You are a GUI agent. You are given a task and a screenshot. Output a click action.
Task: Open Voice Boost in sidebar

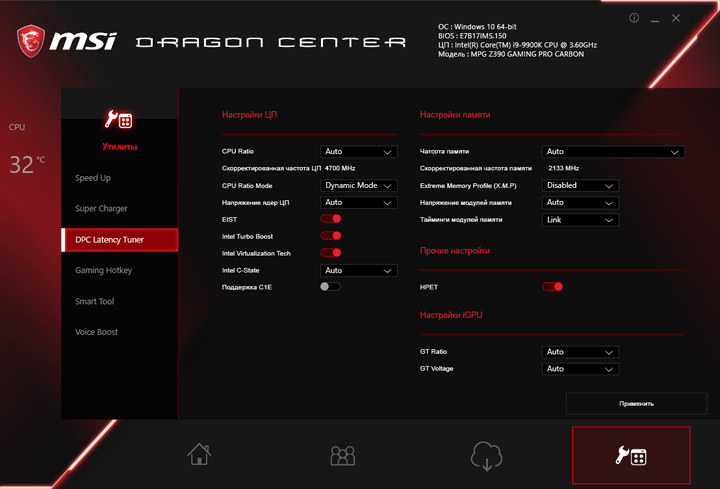(x=96, y=332)
